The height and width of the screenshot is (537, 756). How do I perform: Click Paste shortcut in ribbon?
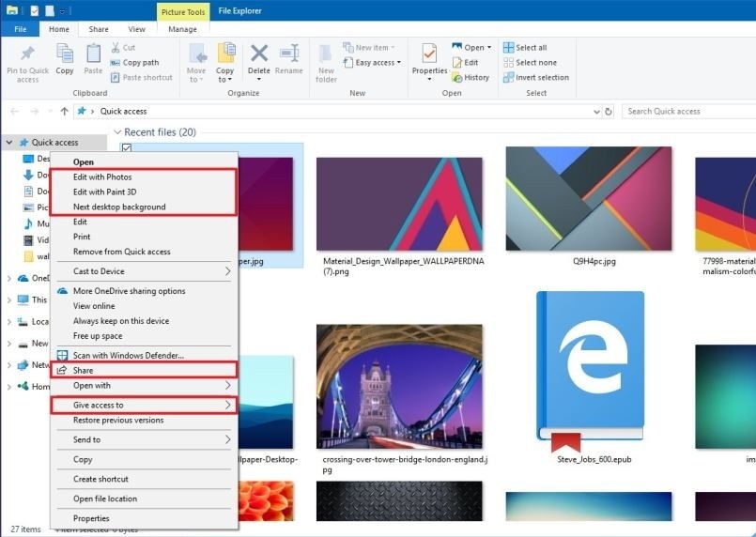(x=141, y=78)
